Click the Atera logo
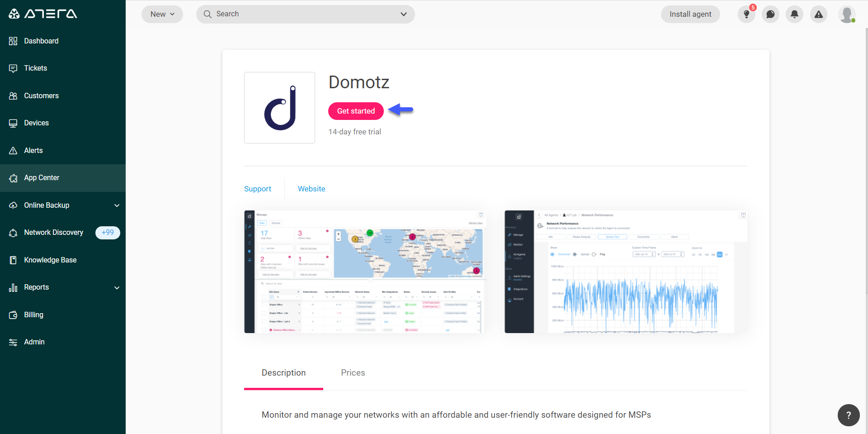The width and height of the screenshot is (868, 434). point(43,14)
